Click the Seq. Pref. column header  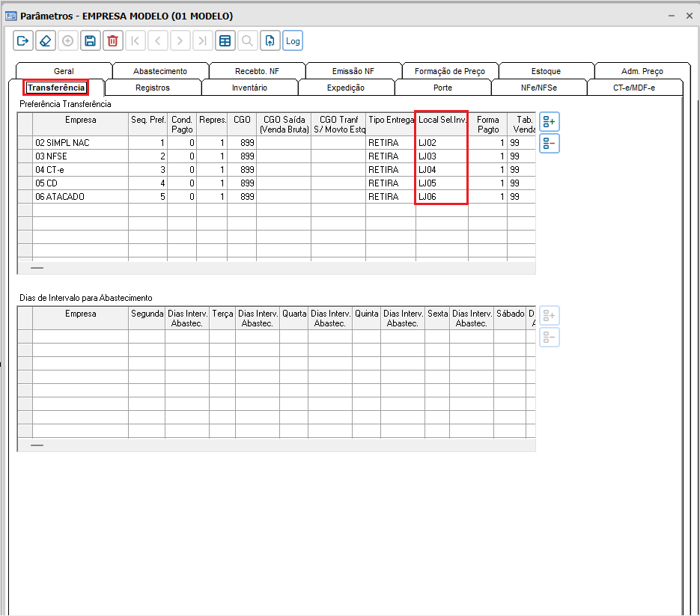(147, 124)
